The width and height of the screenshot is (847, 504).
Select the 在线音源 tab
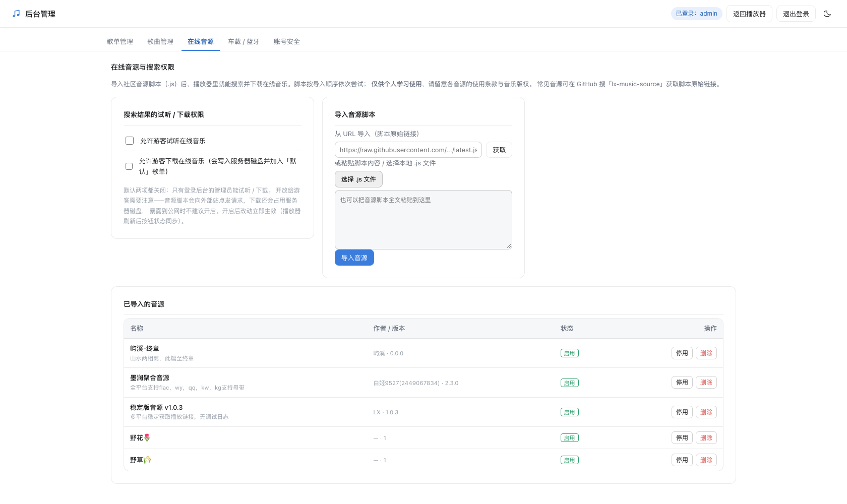tap(201, 41)
